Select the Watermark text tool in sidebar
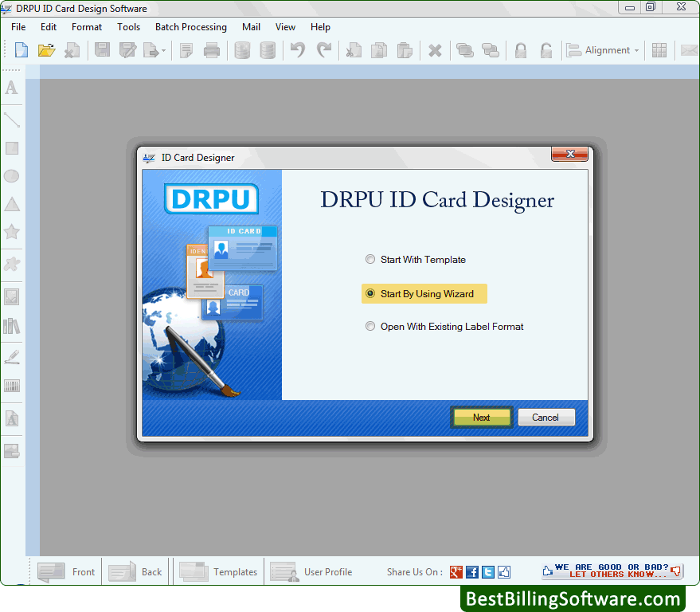This screenshot has width=700, height=612. pyautogui.click(x=12, y=418)
